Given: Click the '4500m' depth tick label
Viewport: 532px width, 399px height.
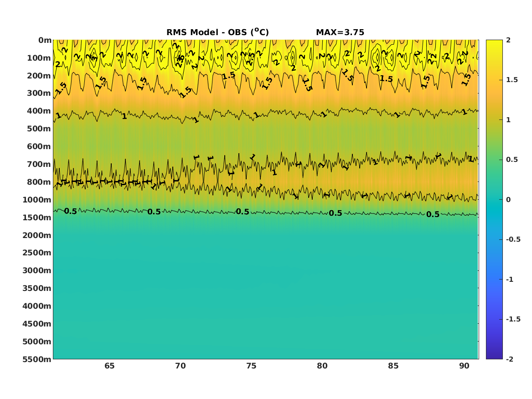Looking at the screenshot, I should click(x=37, y=324).
